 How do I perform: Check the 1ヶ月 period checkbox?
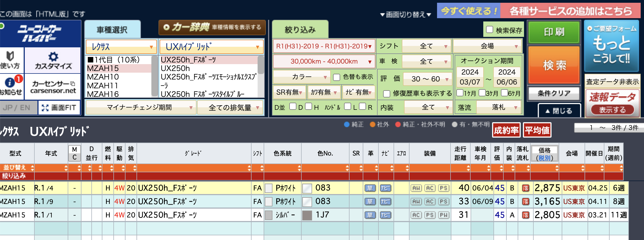(x=460, y=93)
